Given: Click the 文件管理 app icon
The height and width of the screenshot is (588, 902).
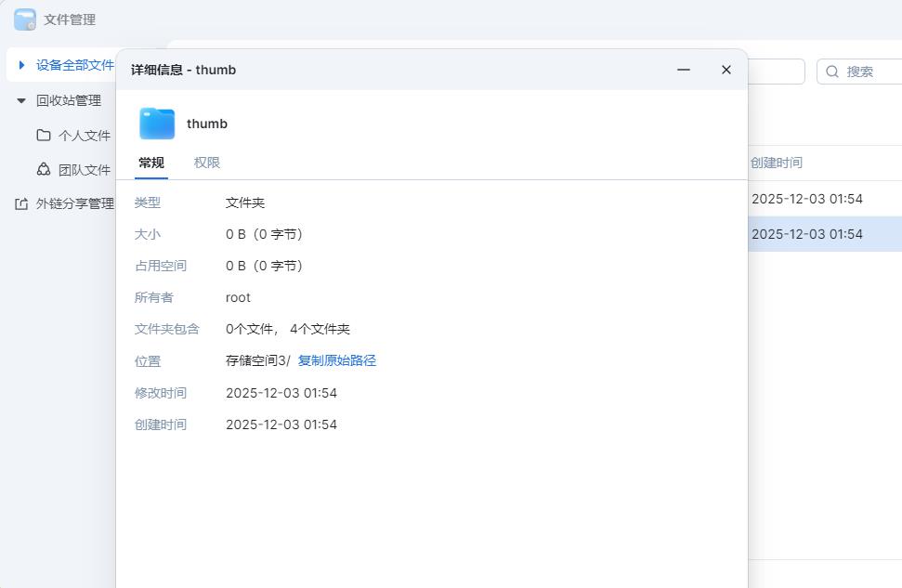Looking at the screenshot, I should point(25,20).
